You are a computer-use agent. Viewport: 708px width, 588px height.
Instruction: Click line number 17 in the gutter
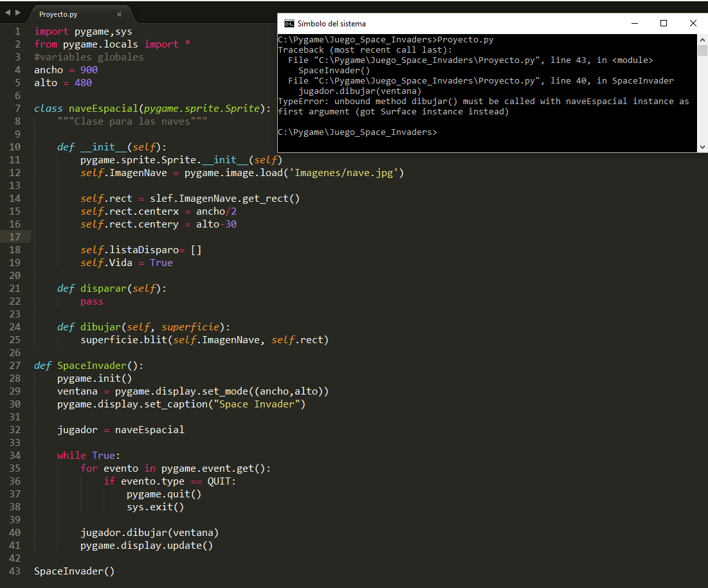pyautogui.click(x=15, y=237)
